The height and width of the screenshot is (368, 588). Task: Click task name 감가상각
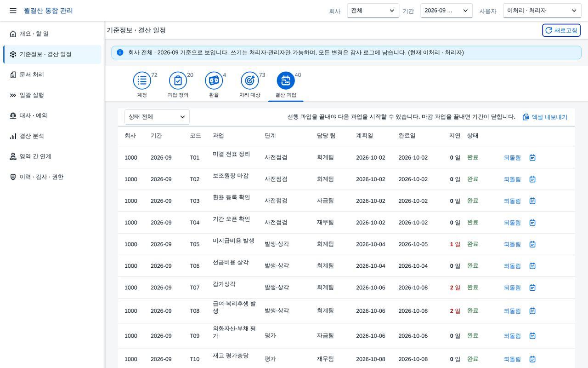pyautogui.click(x=224, y=284)
